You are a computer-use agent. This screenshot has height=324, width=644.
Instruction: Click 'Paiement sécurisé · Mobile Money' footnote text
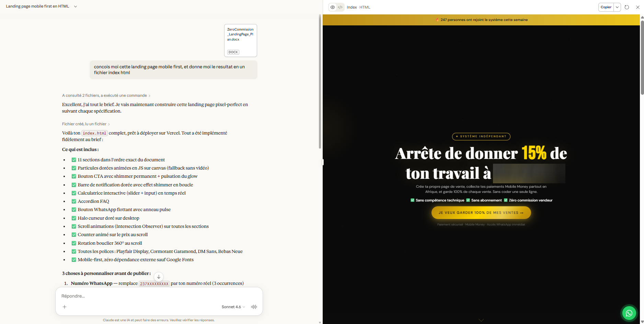pyautogui.click(x=481, y=224)
